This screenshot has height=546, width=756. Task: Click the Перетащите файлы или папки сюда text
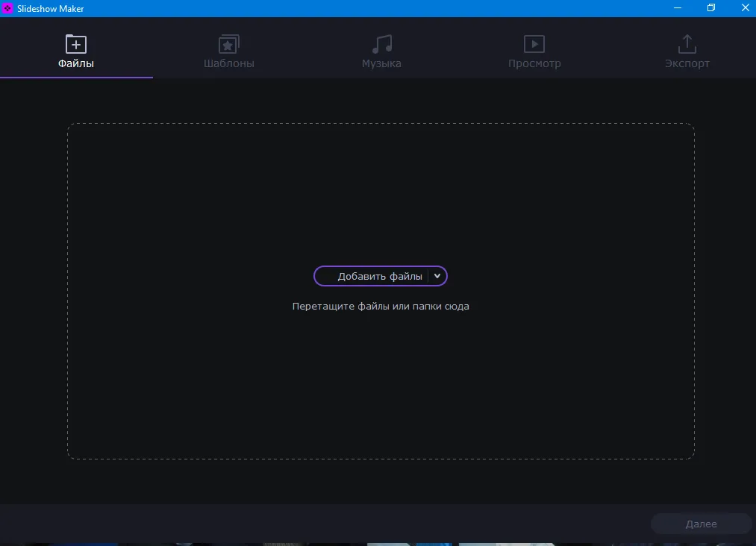coord(381,306)
